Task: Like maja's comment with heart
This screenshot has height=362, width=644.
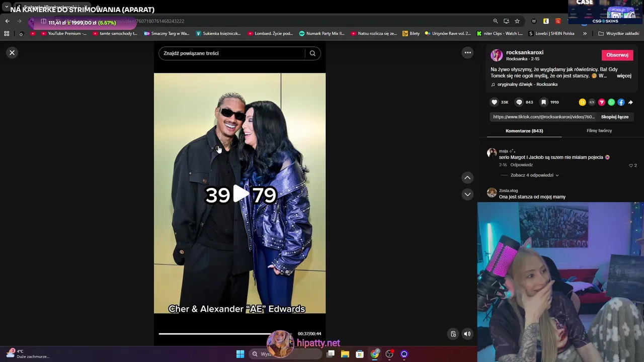Action: (x=631, y=165)
